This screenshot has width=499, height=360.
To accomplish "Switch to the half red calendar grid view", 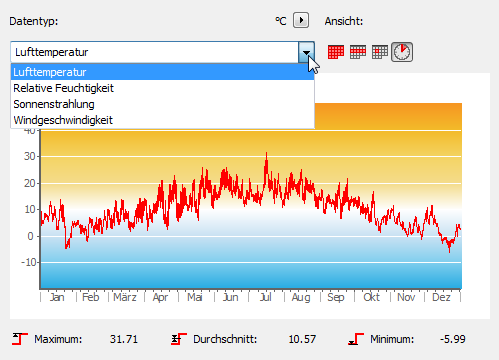I will 358,52.
